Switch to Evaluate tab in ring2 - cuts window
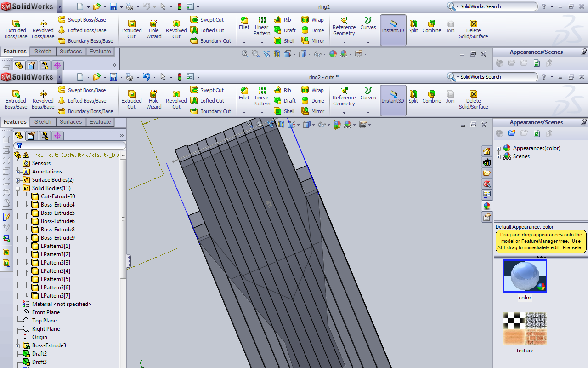 (100, 122)
